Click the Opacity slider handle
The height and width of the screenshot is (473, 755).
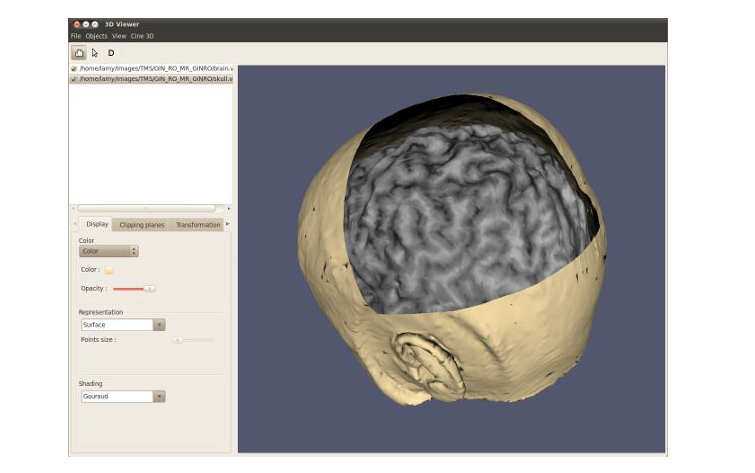[149, 288]
